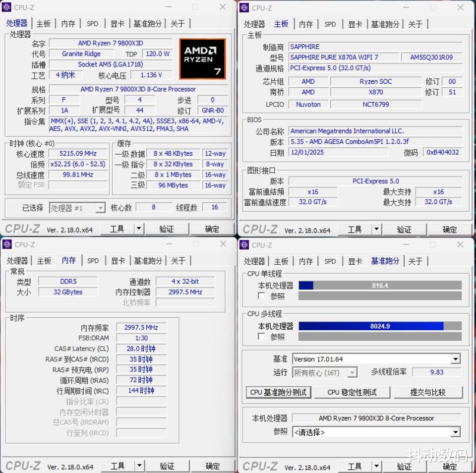Click the FSB:DRAM 1:30 value
This screenshot has height=473, width=476.
[141, 338]
